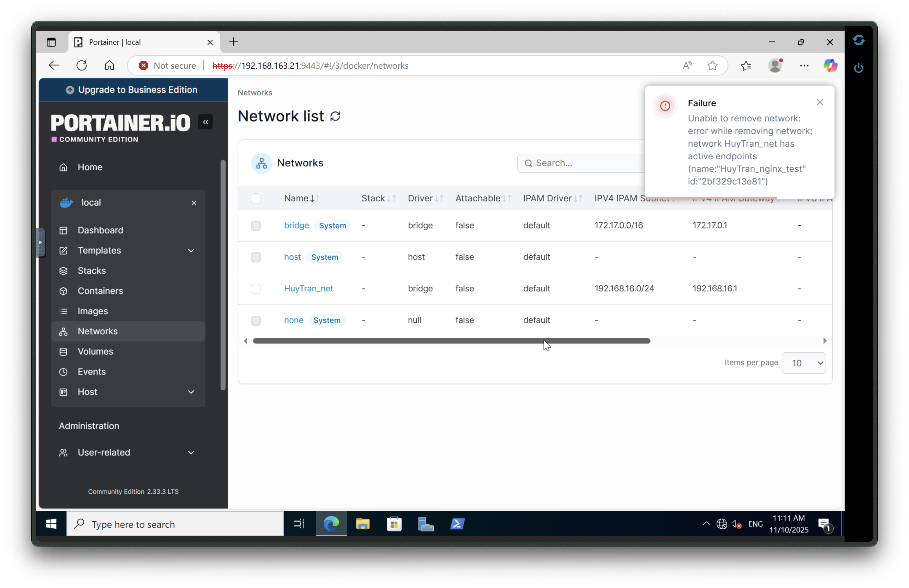Open the Volumes sidebar item
The image size is (909, 588).
pos(95,351)
